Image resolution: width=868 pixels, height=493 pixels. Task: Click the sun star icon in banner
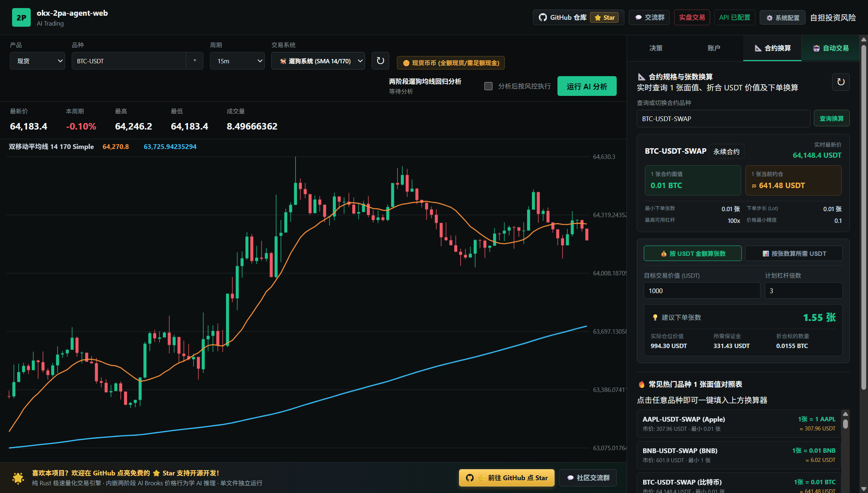coord(18,478)
